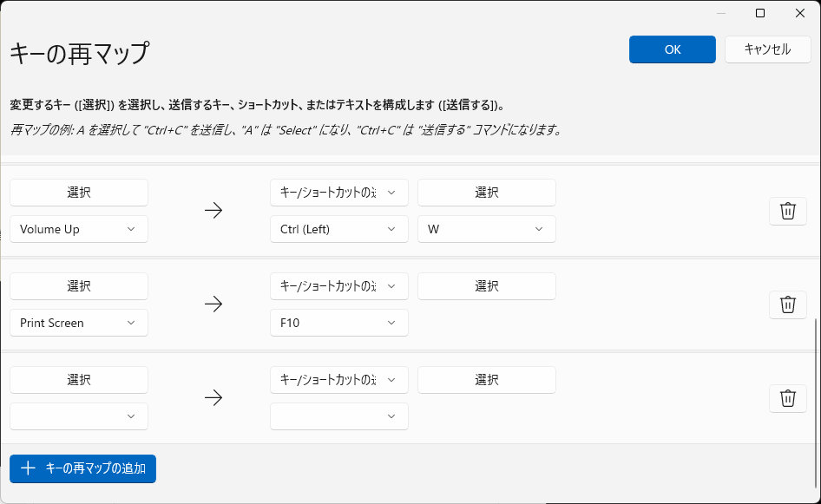Click キャンセル to discard changes
The width and height of the screenshot is (821, 504).
767,49
